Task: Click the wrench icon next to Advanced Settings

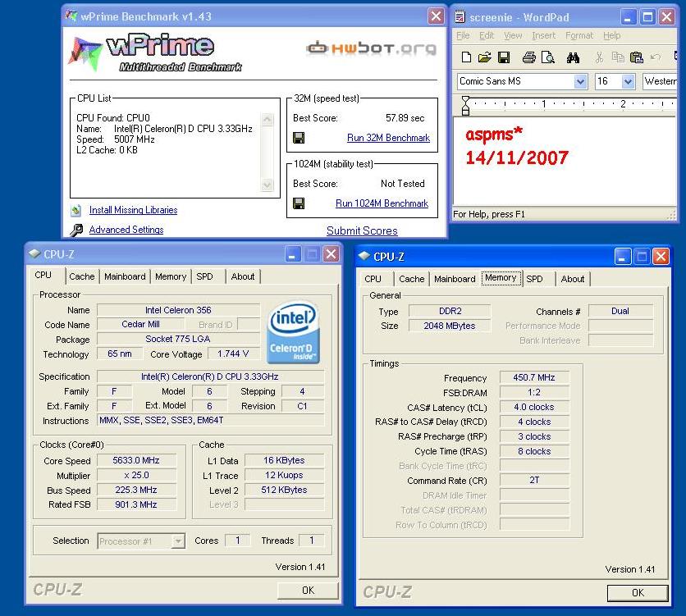Action: tap(76, 230)
